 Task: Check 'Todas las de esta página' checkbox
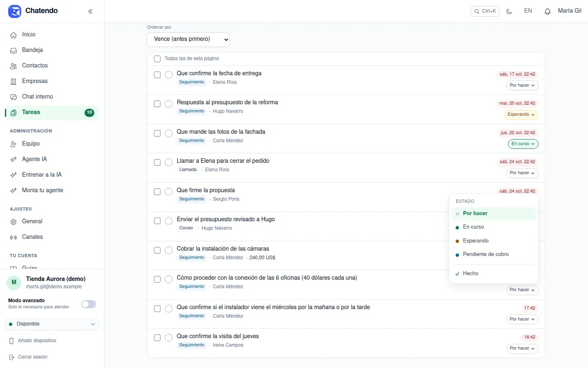(x=157, y=59)
